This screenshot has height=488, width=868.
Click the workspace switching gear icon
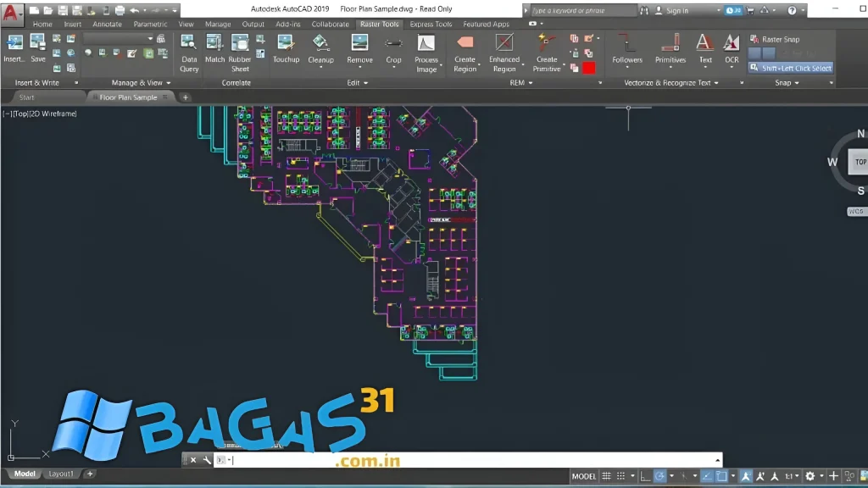[810, 476]
